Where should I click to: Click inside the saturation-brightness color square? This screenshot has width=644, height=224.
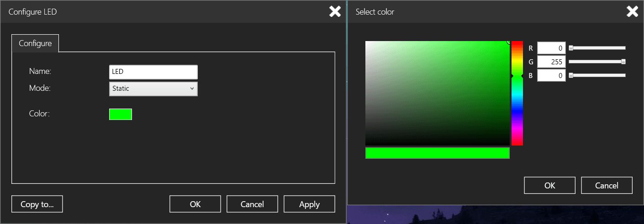[437, 93]
